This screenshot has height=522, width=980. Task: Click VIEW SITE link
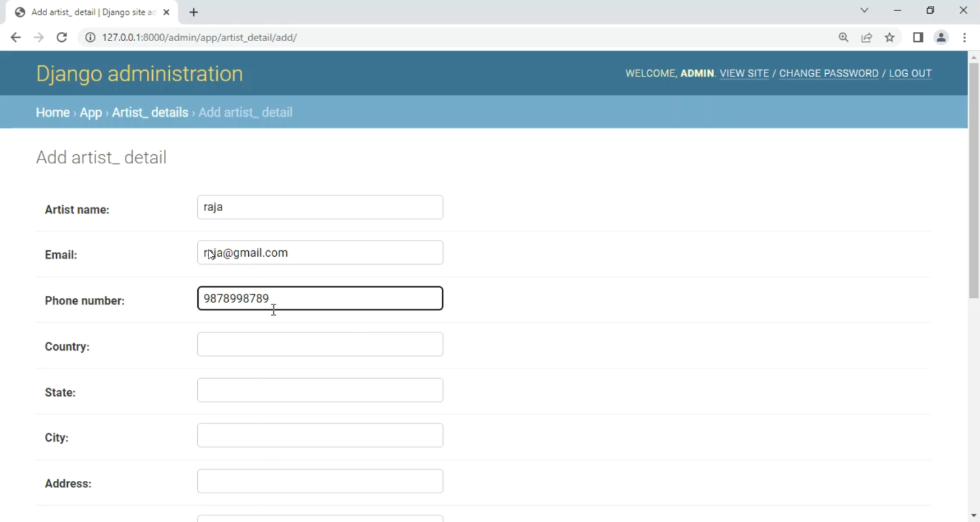coord(744,73)
